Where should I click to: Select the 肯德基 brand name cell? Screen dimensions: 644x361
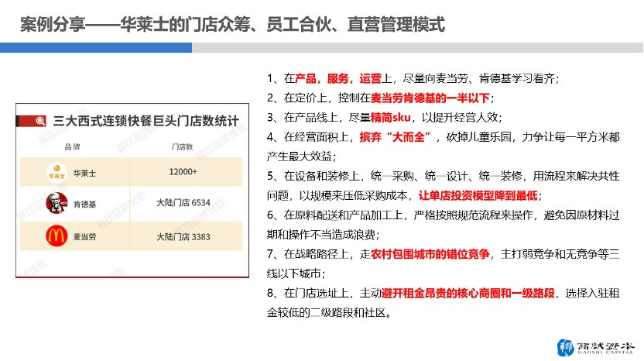(x=84, y=204)
